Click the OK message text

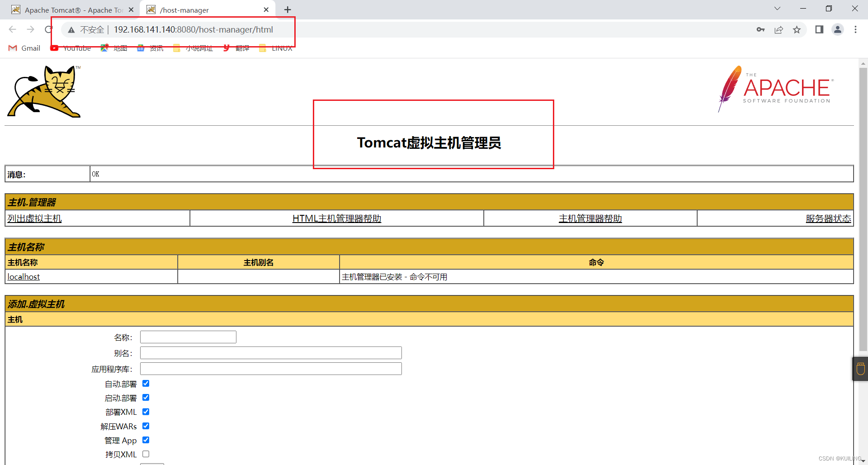coord(95,174)
